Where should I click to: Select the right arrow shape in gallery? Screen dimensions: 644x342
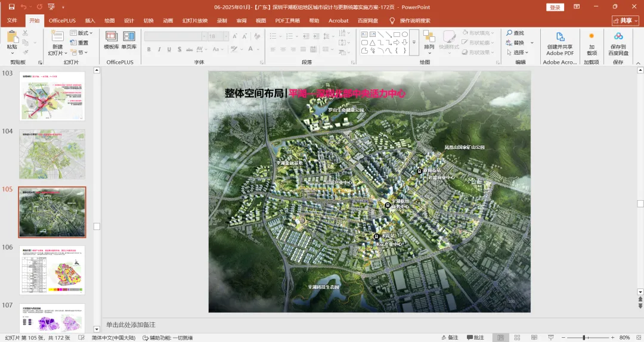click(397, 43)
